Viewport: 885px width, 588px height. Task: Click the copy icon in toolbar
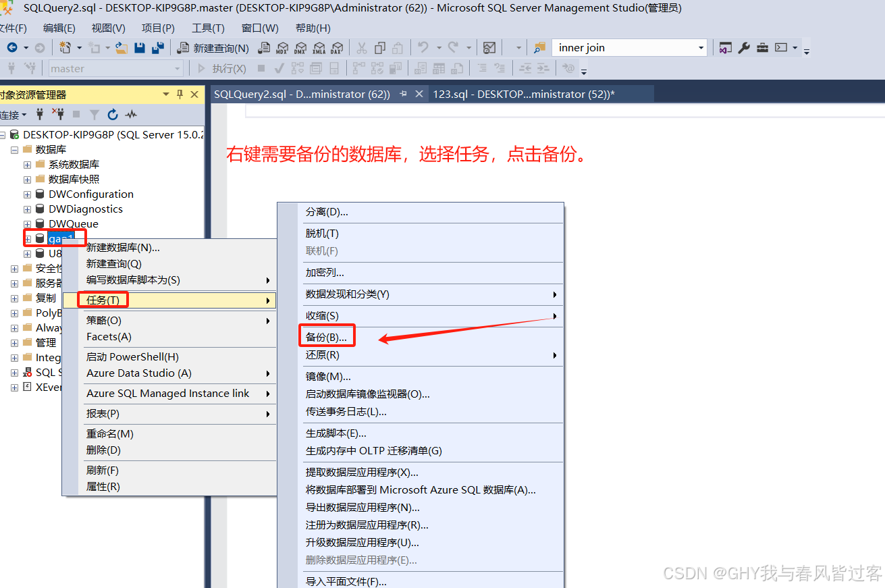(380, 48)
